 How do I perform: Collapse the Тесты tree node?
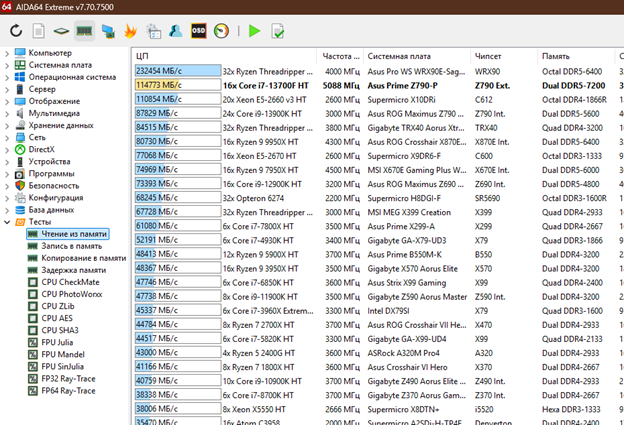coord(7,222)
